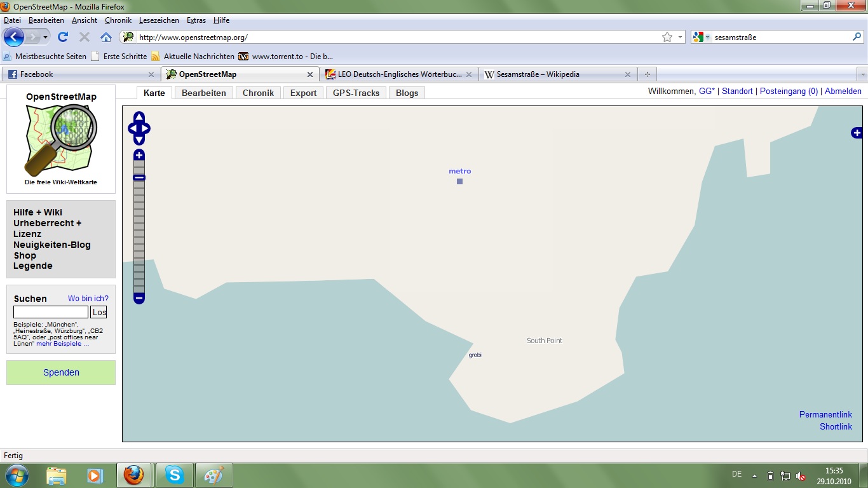Click the map zoom in plus button
This screenshot has width=868, height=488.
point(139,155)
